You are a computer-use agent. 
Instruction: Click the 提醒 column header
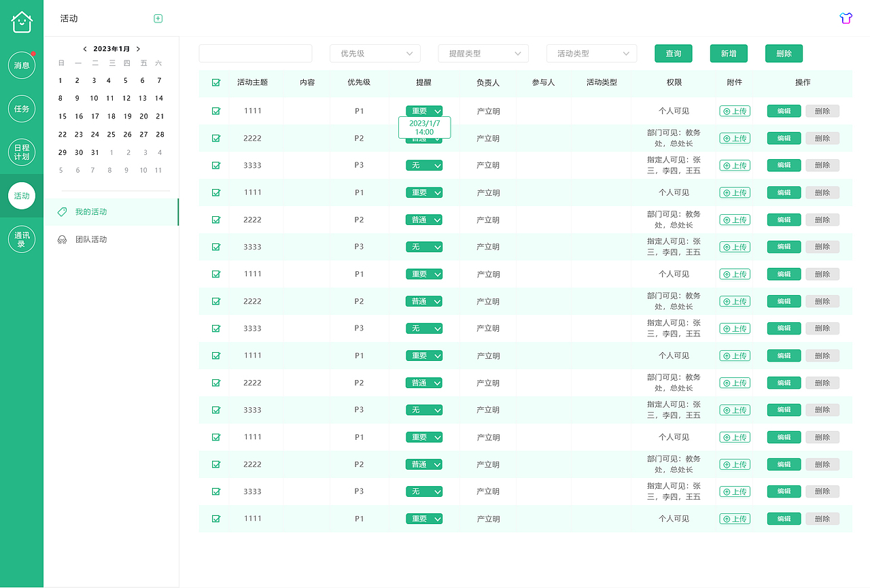[x=423, y=82]
